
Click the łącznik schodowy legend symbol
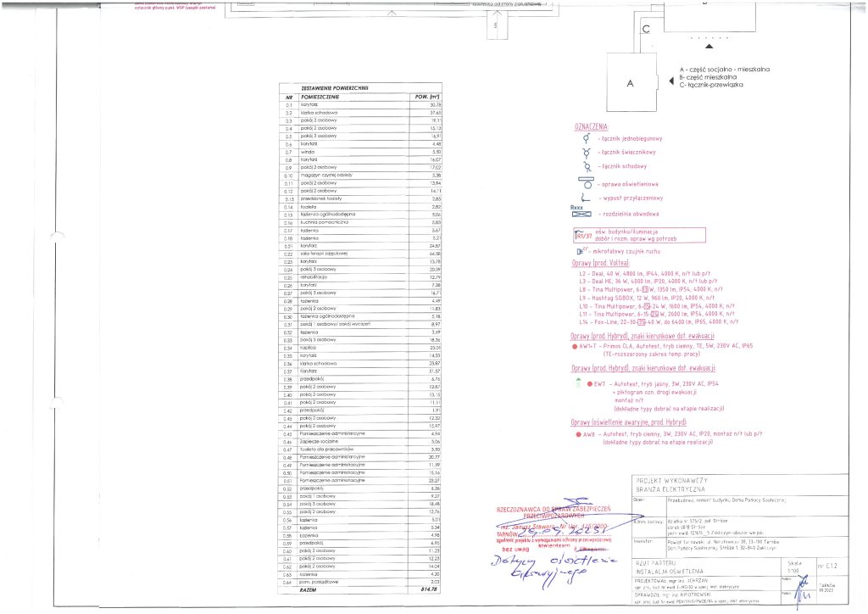pyautogui.click(x=587, y=167)
